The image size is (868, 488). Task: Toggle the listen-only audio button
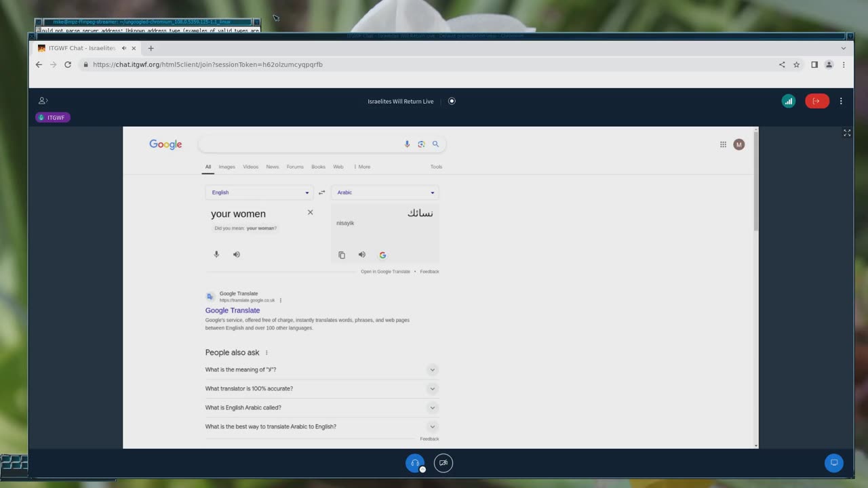click(415, 463)
